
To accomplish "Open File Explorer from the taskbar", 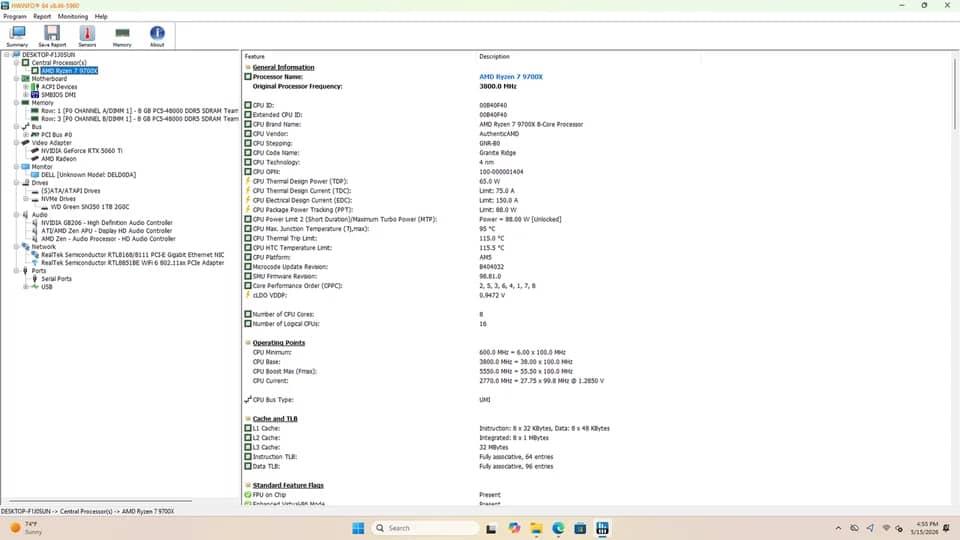I will point(536,528).
